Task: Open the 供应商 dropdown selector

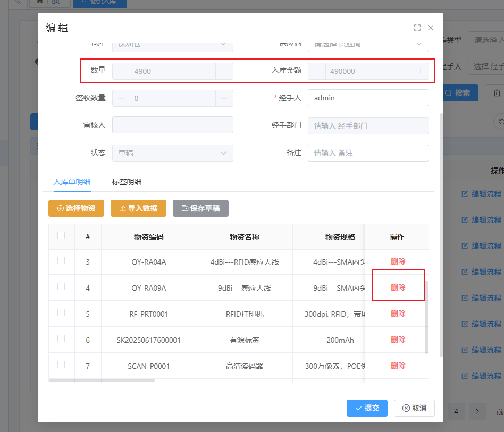Action: (368, 44)
